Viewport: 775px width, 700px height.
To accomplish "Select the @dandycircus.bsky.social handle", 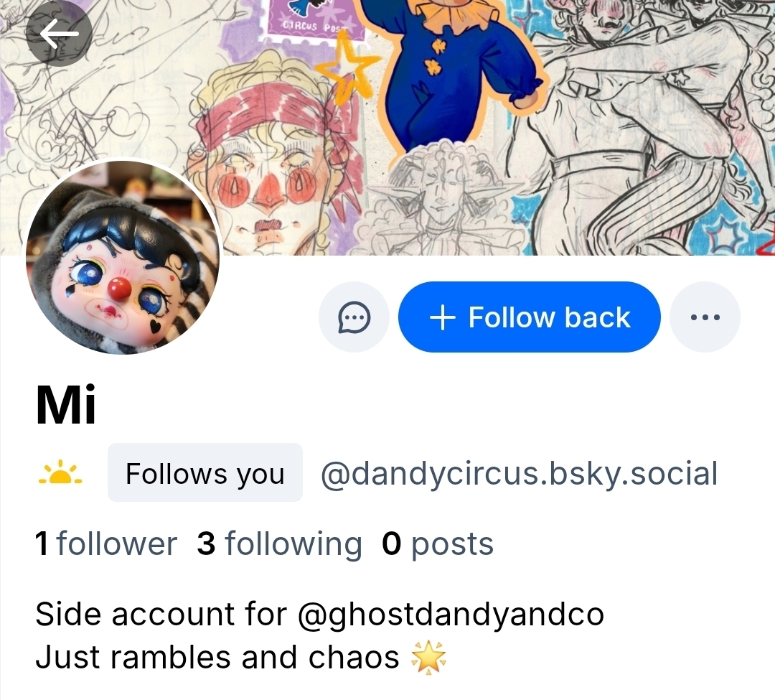I will click(519, 474).
